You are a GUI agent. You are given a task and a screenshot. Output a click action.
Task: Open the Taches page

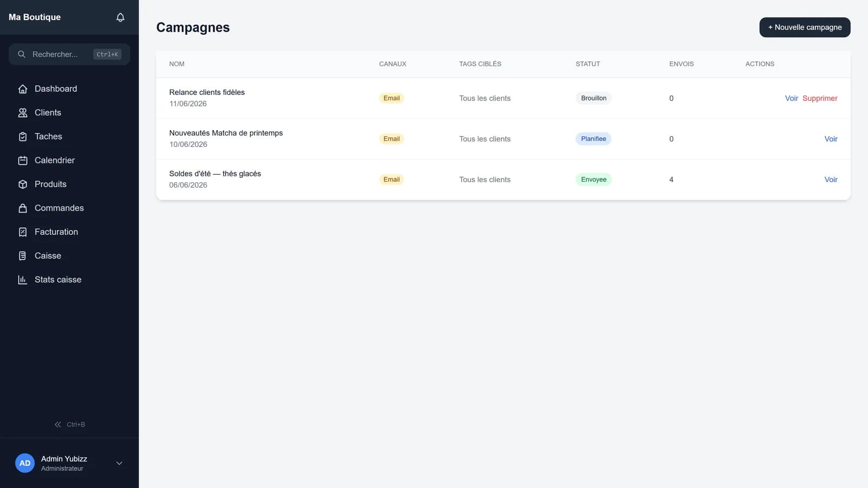coord(69,137)
